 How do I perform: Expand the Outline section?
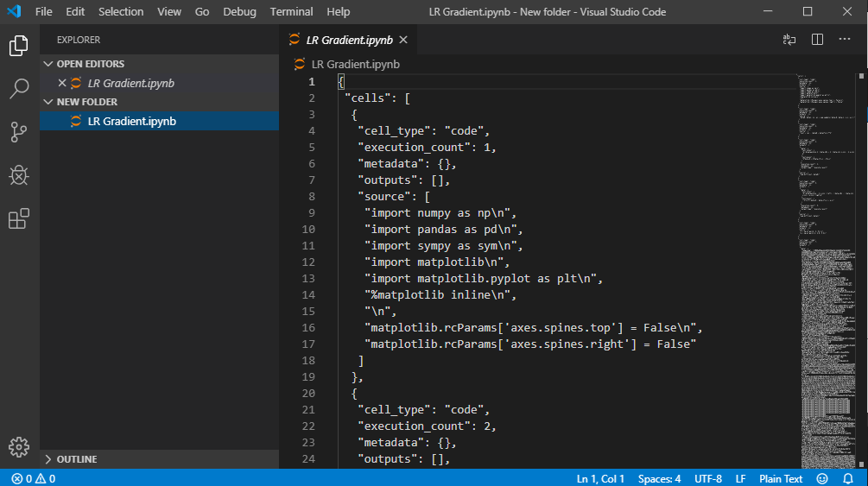[x=76, y=459]
